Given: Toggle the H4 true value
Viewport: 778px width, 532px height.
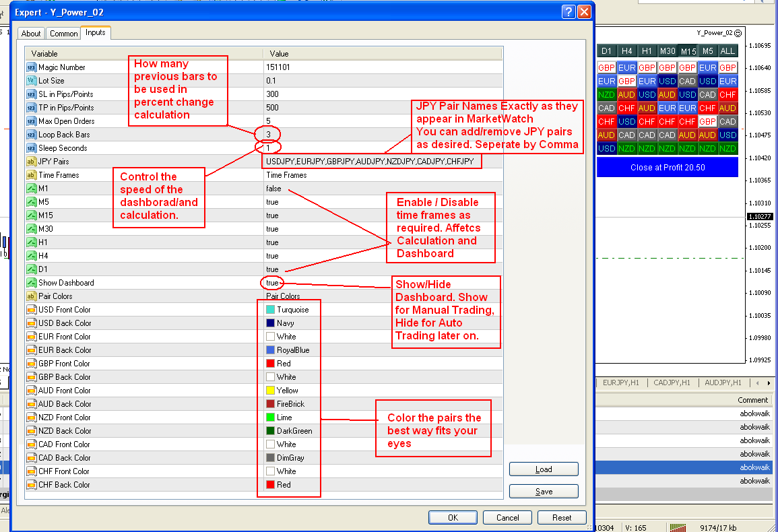Looking at the screenshot, I should pyautogui.click(x=272, y=256).
